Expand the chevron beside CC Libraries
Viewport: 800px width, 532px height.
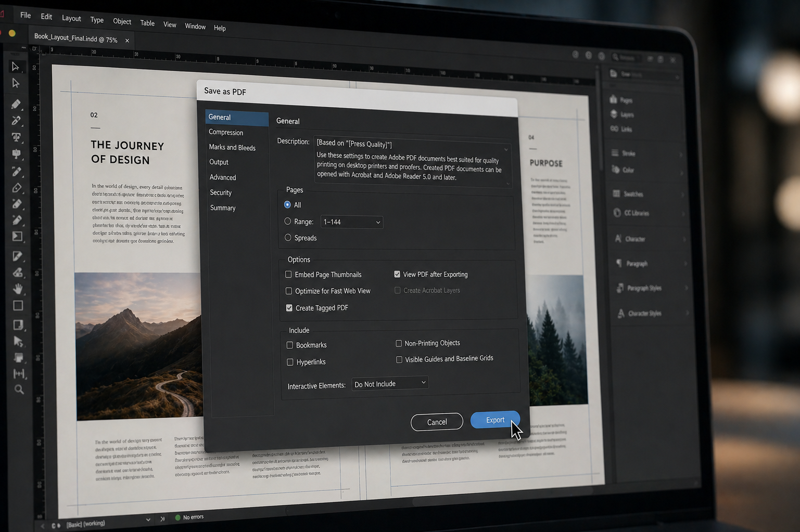tap(683, 215)
